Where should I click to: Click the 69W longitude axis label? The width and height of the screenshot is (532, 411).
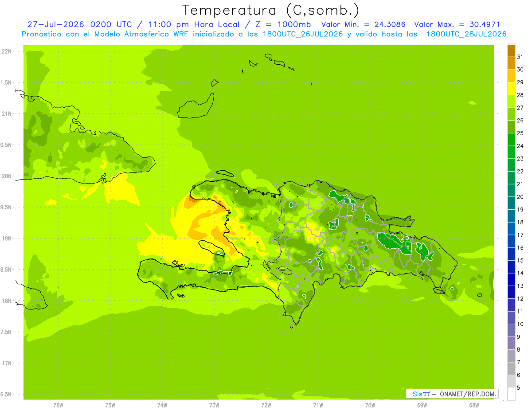[422, 405]
